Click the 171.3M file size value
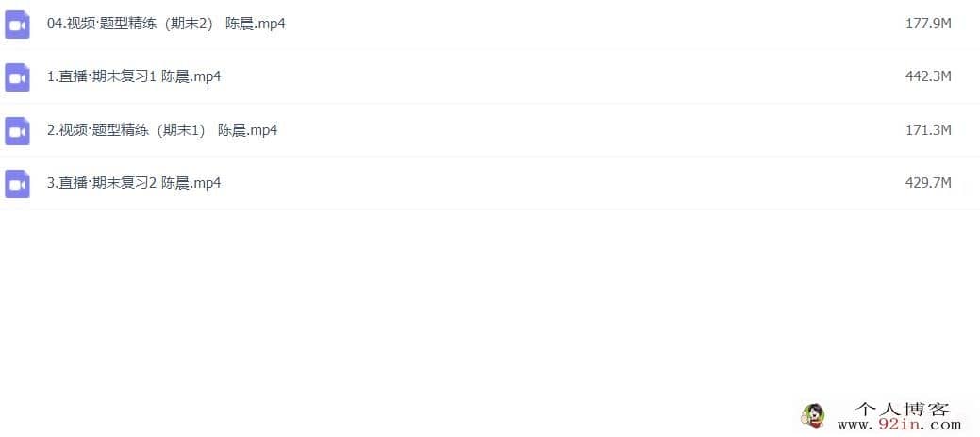The width and height of the screenshot is (980, 437). tap(928, 130)
